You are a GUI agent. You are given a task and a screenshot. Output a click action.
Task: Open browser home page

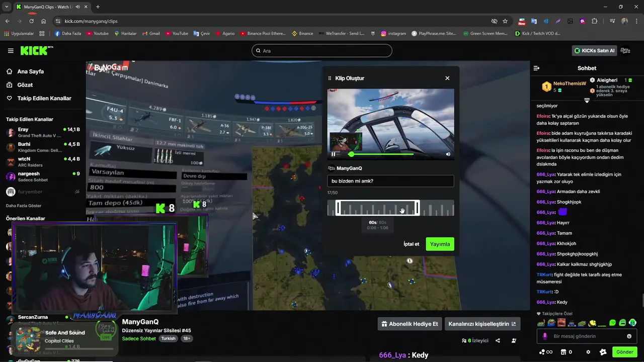(x=44, y=21)
